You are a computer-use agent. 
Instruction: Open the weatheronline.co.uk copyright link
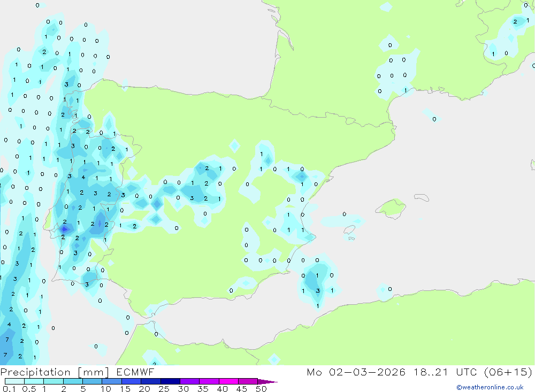coord(490,387)
